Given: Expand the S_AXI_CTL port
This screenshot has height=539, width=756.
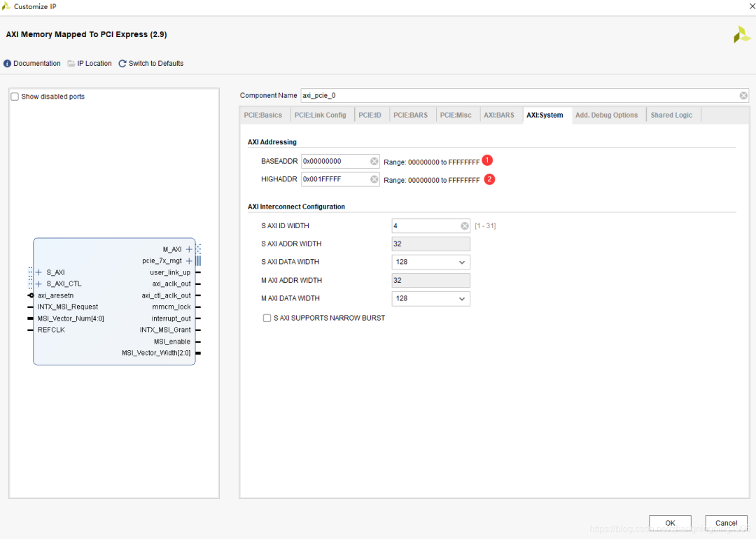Looking at the screenshot, I should 38,284.
